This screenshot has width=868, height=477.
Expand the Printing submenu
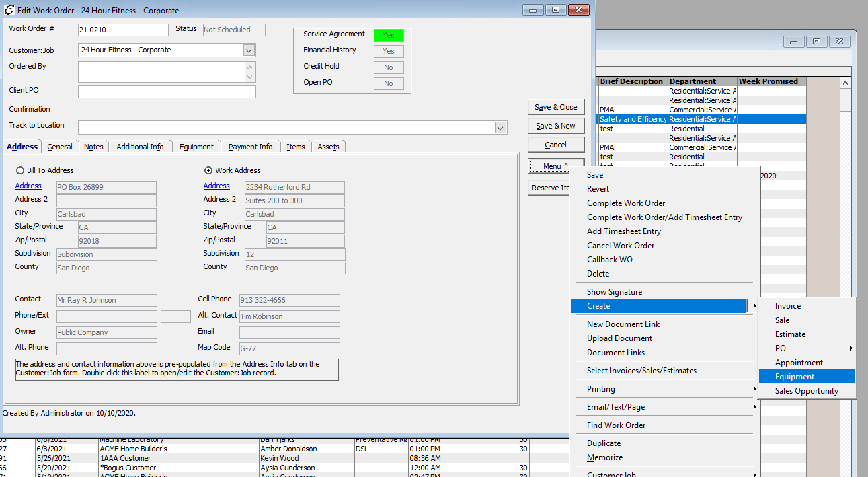pyautogui.click(x=663, y=389)
